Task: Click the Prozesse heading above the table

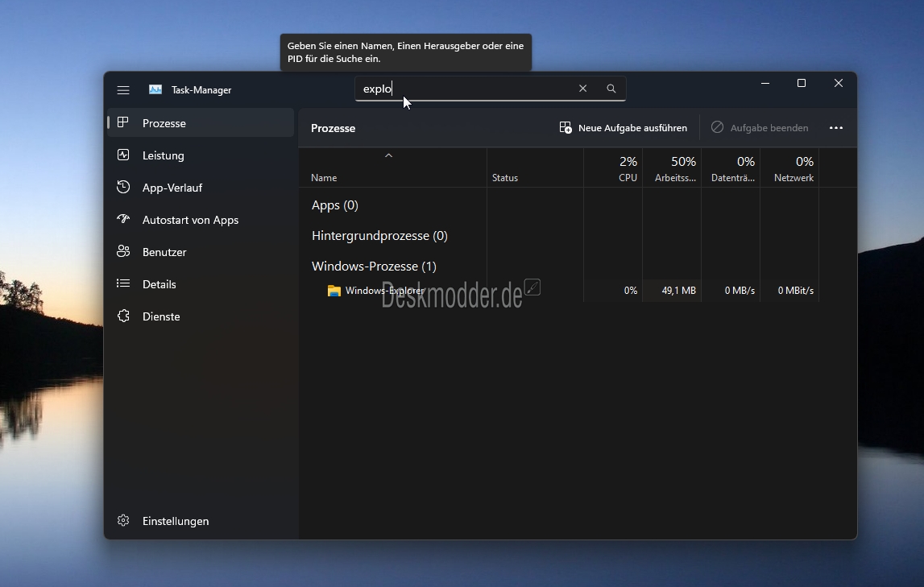Action: tap(333, 128)
